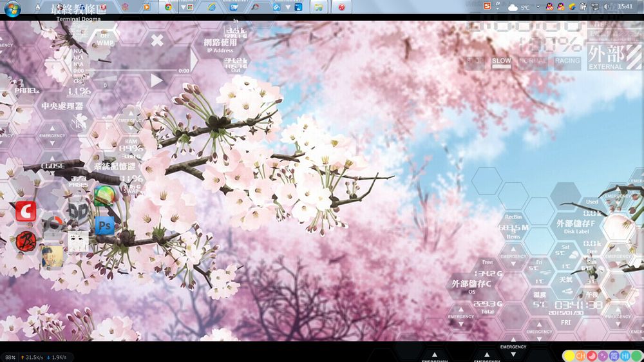Click the Sogou input method tray icon
Viewport: 644px width, 362px height.
(x=487, y=6)
